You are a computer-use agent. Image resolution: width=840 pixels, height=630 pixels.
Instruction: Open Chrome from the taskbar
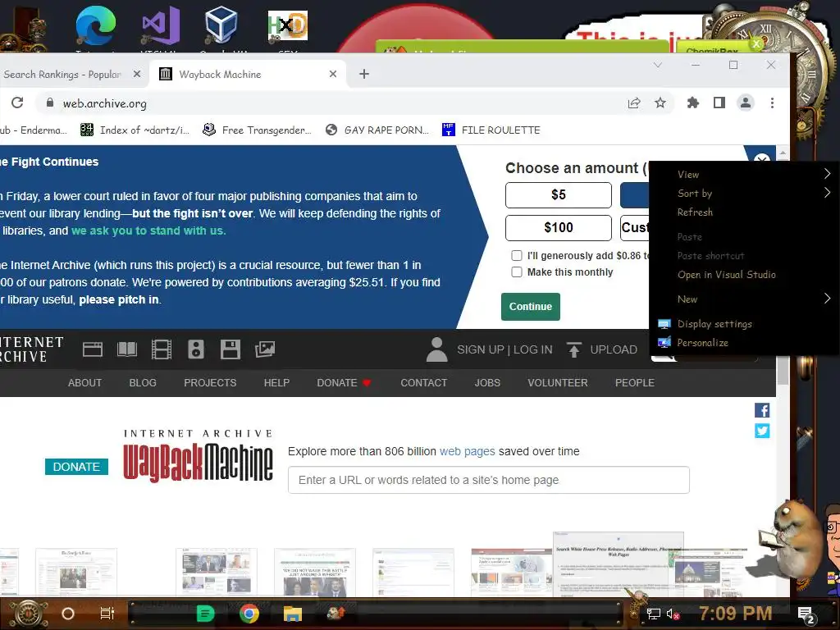click(249, 614)
